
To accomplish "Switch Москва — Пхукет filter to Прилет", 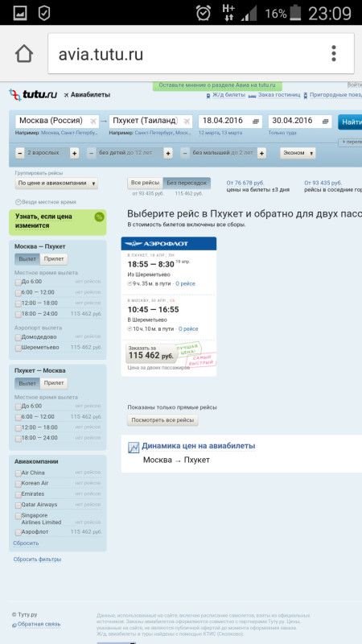I will 54,259.
